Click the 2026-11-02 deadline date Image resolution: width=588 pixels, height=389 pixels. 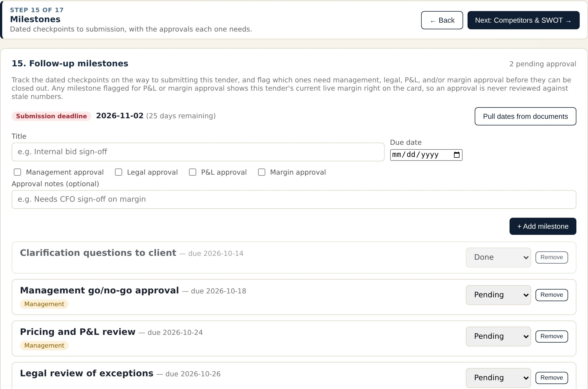[x=120, y=116]
